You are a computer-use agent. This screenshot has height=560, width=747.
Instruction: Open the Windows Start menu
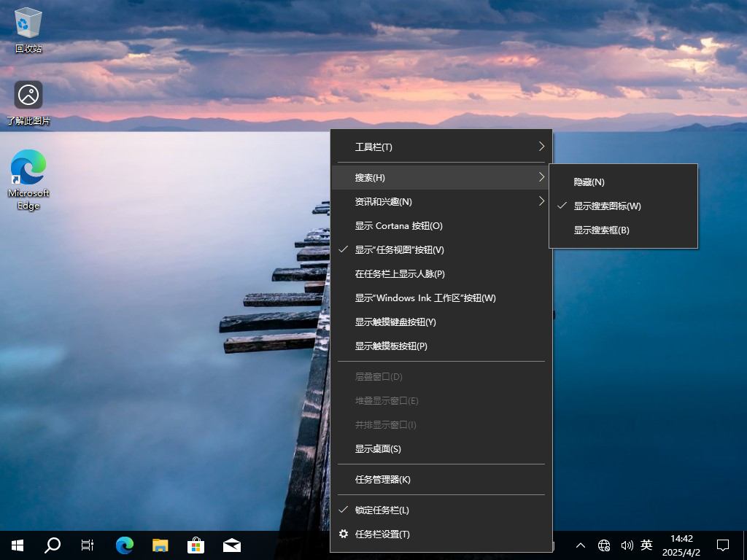click(18, 545)
